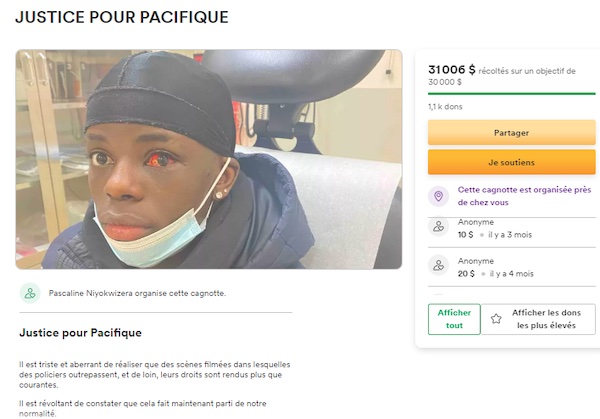Click the Je soutiens donate button
Viewport: 600px width, 419px height.
[512, 162]
